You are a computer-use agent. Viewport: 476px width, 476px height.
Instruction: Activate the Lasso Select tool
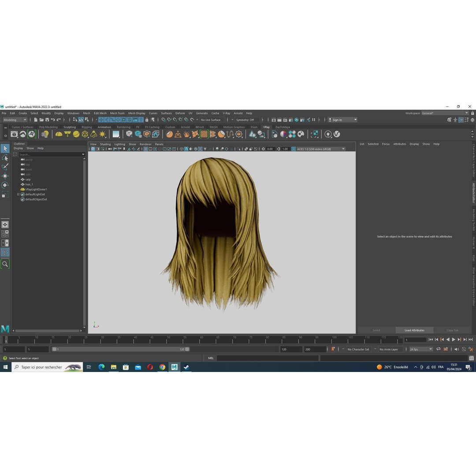click(x=5, y=158)
